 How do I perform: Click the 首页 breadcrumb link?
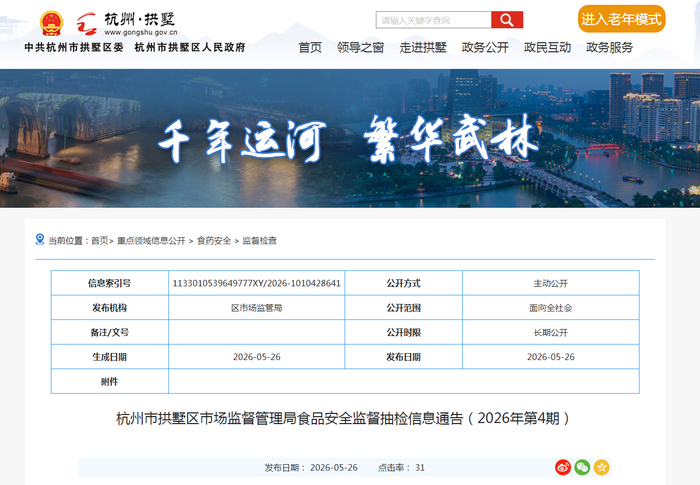[x=100, y=241]
